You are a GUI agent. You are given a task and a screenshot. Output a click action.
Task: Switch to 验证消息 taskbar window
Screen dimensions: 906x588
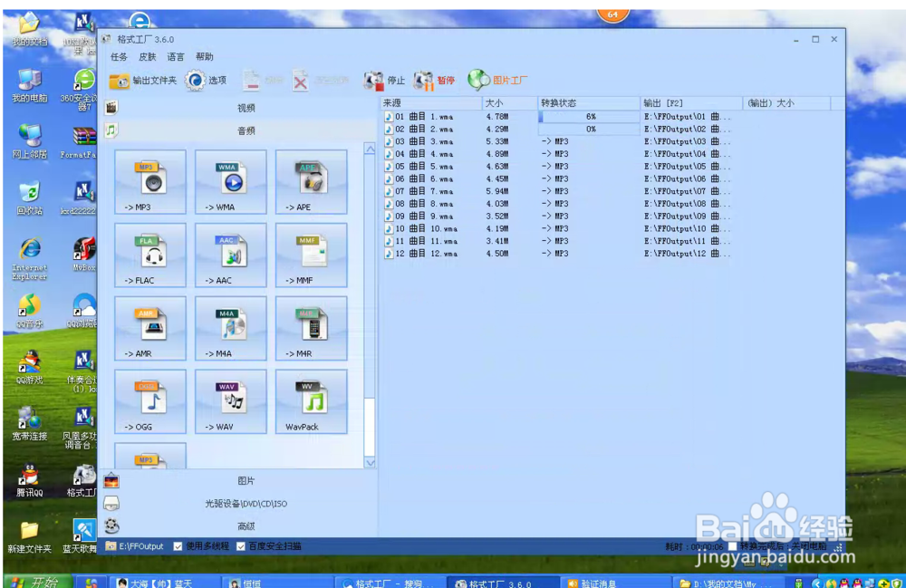(615, 583)
